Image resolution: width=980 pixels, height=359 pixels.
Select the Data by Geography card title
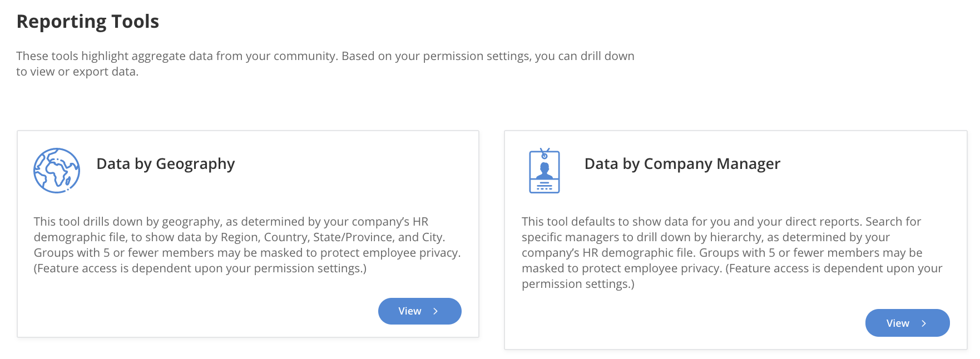click(165, 164)
